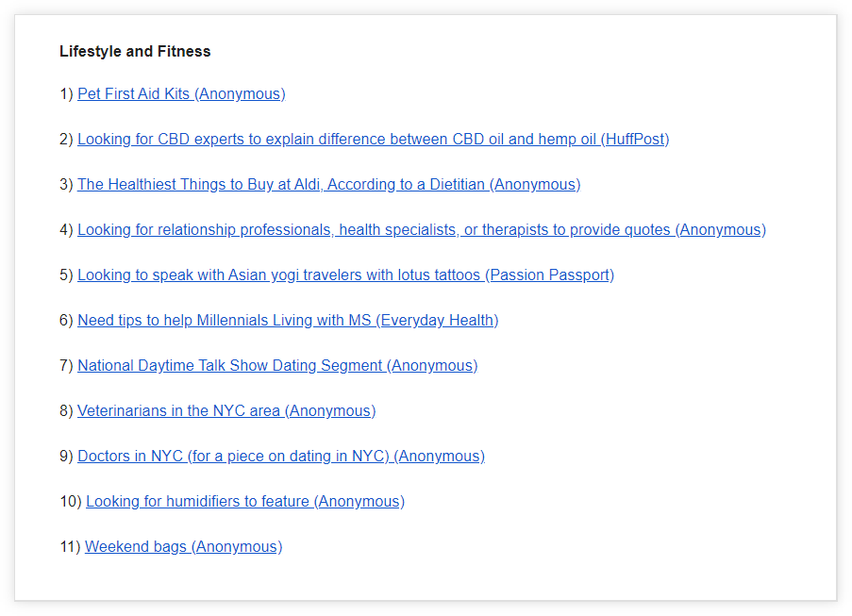Screen dimensions: 852x616
Task: Select the Asian yogi travelers Passion Passport link
Action: click(x=345, y=275)
